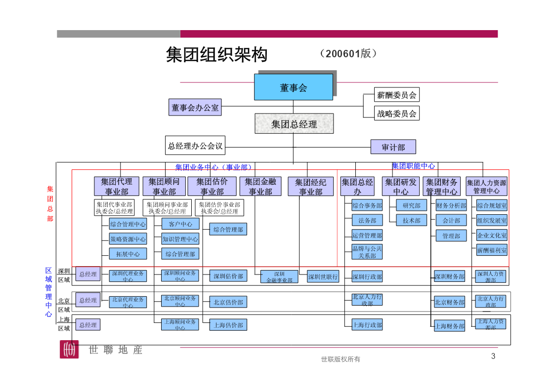Click the 战略委员会 box

coord(397,113)
